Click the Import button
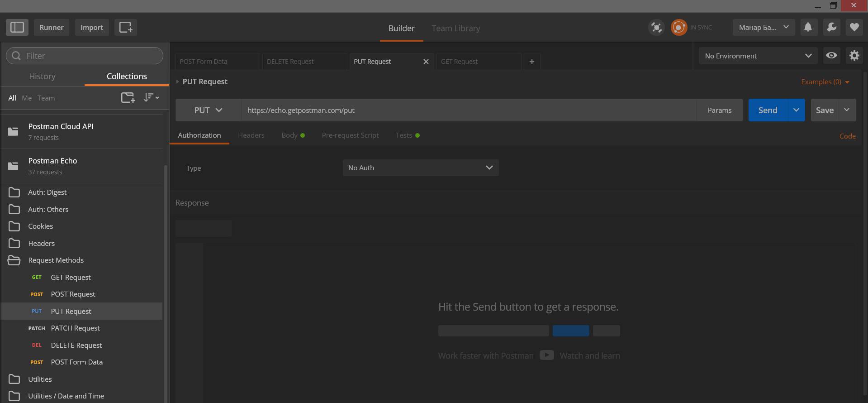This screenshot has height=403, width=868. coord(92,27)
